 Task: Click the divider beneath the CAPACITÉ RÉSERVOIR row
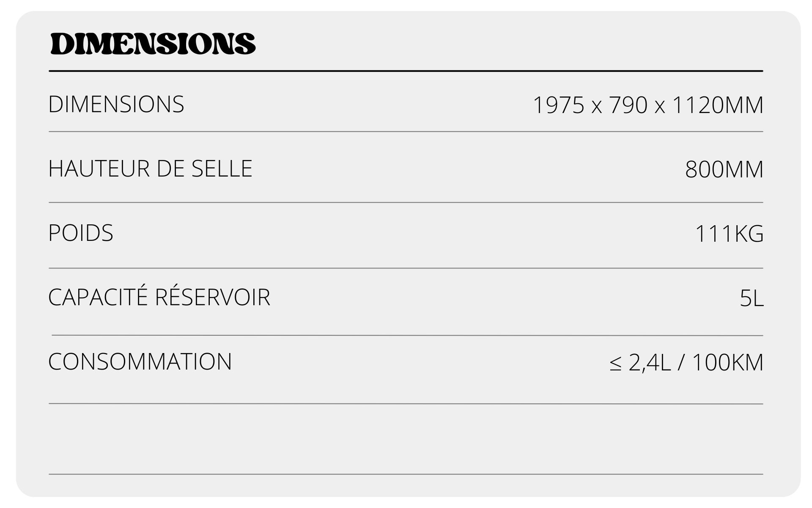406,335
